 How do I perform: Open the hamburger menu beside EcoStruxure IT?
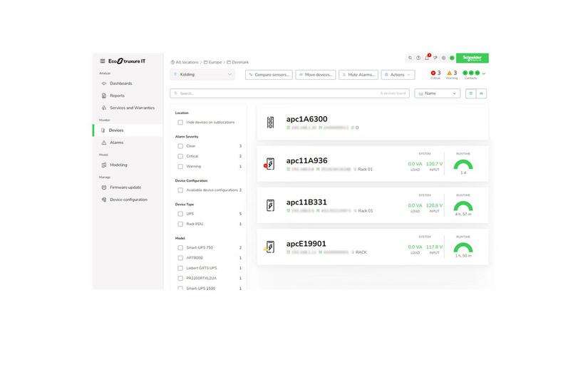pos(103,61)
